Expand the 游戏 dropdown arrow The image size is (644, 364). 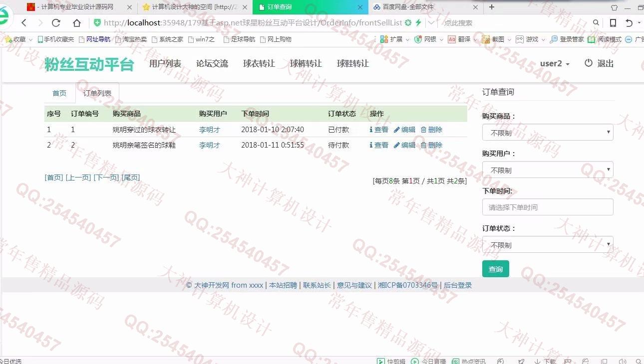pos(543,39)
